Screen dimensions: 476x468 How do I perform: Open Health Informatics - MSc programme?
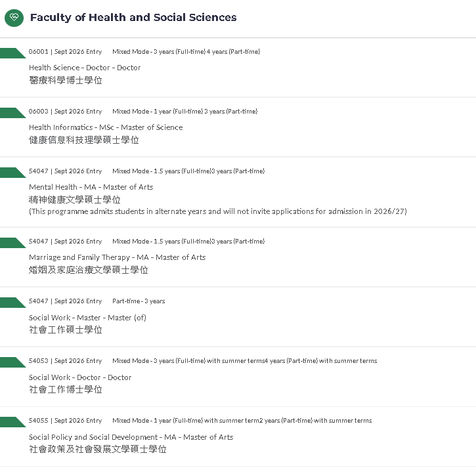coord(106,127)
